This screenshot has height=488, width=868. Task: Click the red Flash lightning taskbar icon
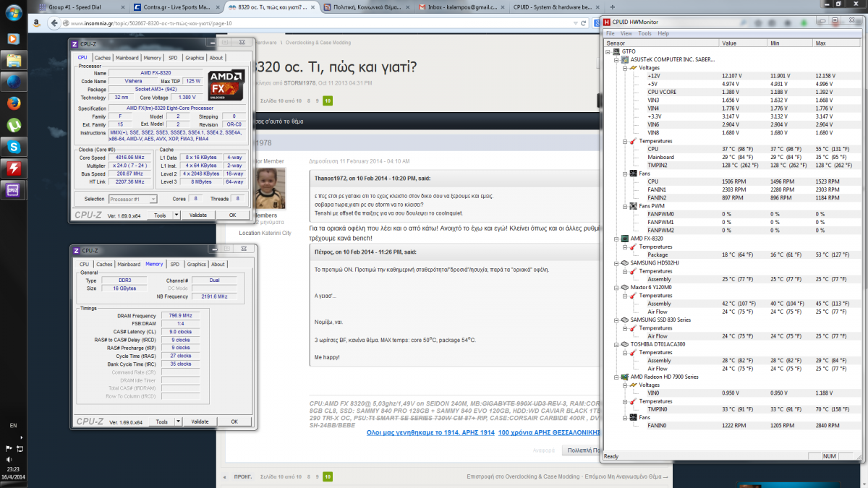click(13, 168)
